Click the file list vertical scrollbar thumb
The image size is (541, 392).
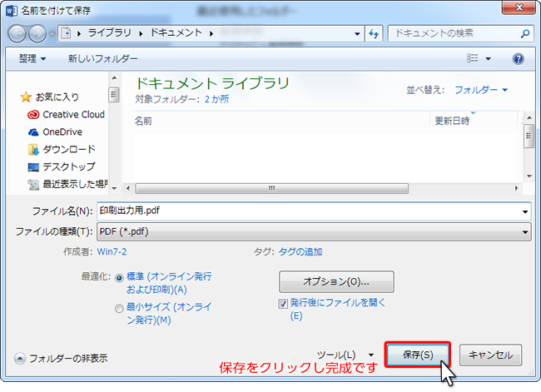click(529, 136)
